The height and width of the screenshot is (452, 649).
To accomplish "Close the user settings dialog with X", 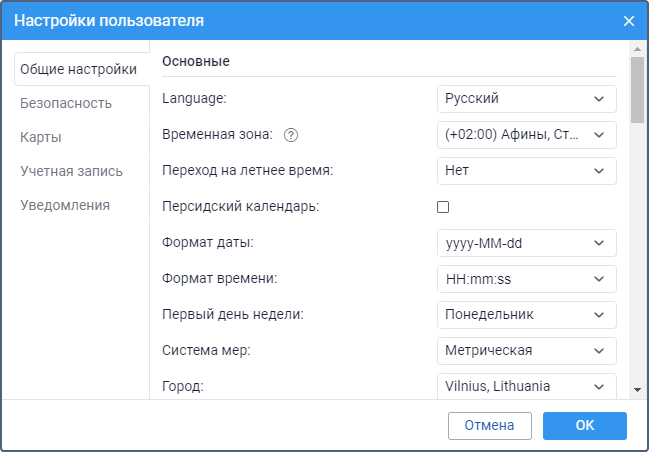I will pos(629,21).
